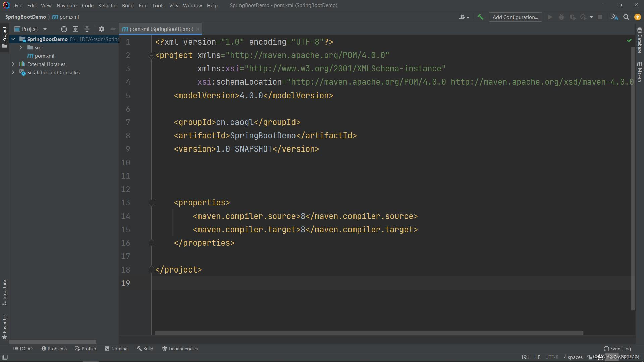Toggle the read-only lock icon in the status bar

point(589,357)
